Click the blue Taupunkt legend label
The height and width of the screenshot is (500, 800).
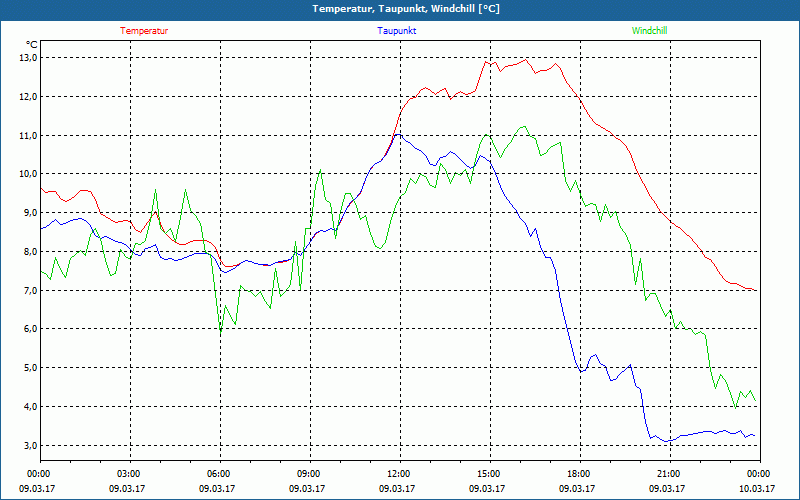click(396, 31)
